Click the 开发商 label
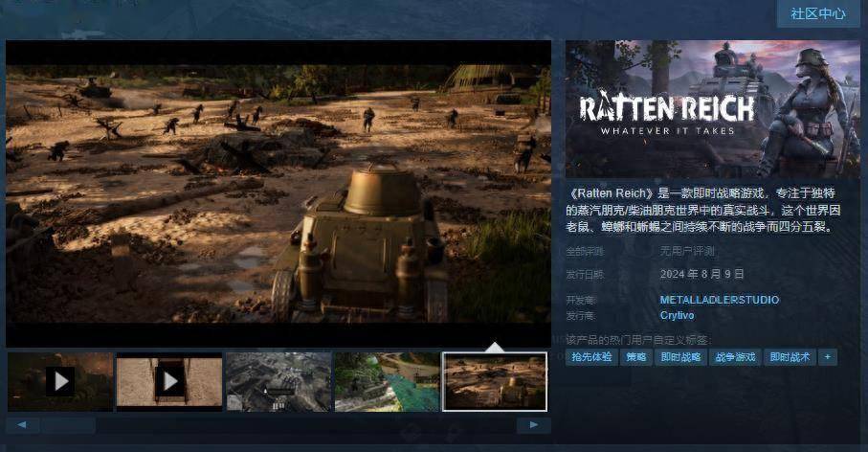Screen dimensions: 868x452 [581, 300]
